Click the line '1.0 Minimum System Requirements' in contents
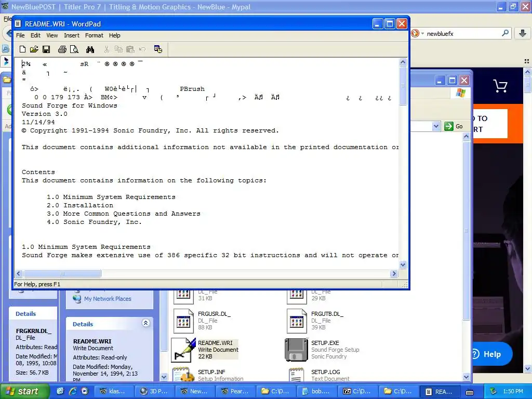The width and height of the screenshot is (532, 399). coord(111,197)
